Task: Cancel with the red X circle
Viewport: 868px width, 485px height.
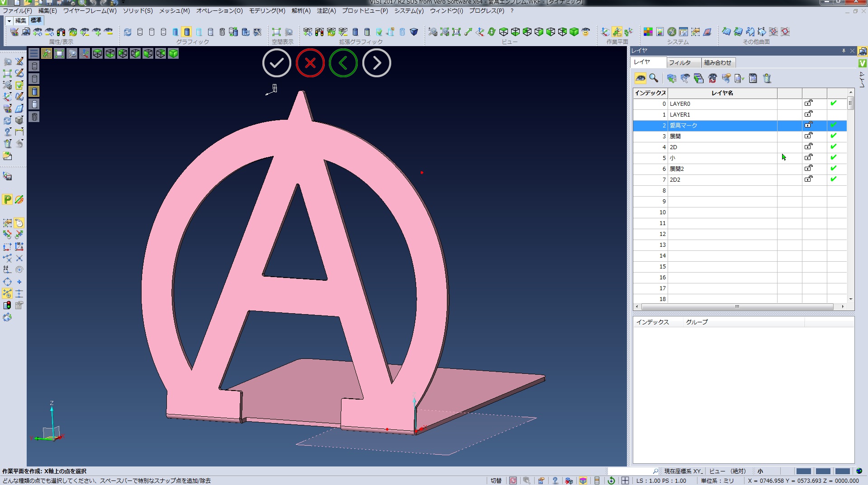Action: (x=310, y=63)
